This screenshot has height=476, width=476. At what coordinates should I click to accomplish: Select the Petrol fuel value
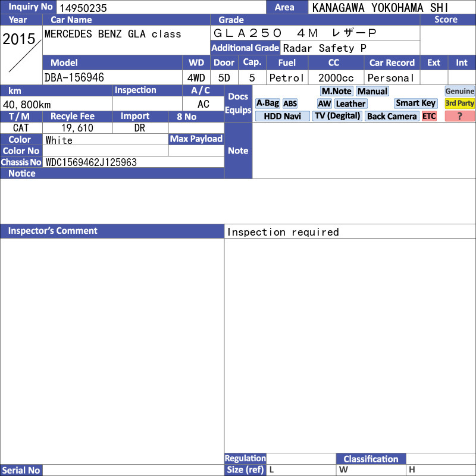pos(286,78)
